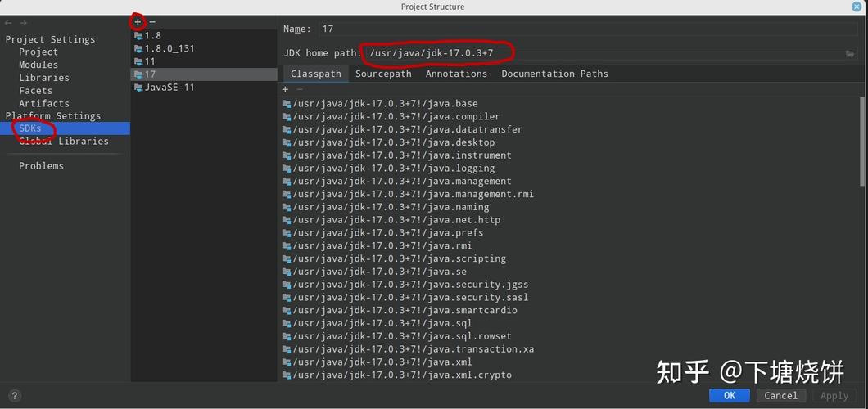Click the add SDK plus icon
This screenshot has height=409, width=868.
[x=138, y=22]
